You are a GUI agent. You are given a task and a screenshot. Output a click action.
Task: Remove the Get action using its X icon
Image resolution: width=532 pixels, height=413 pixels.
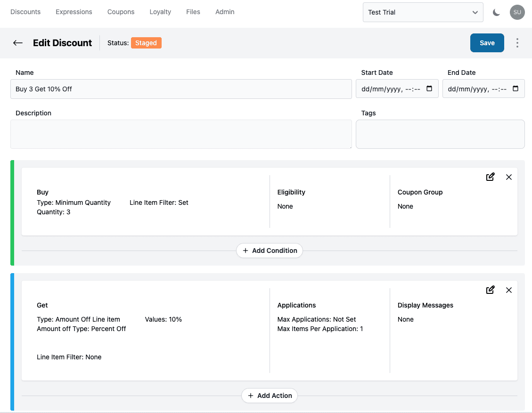(x=509, y=290)
